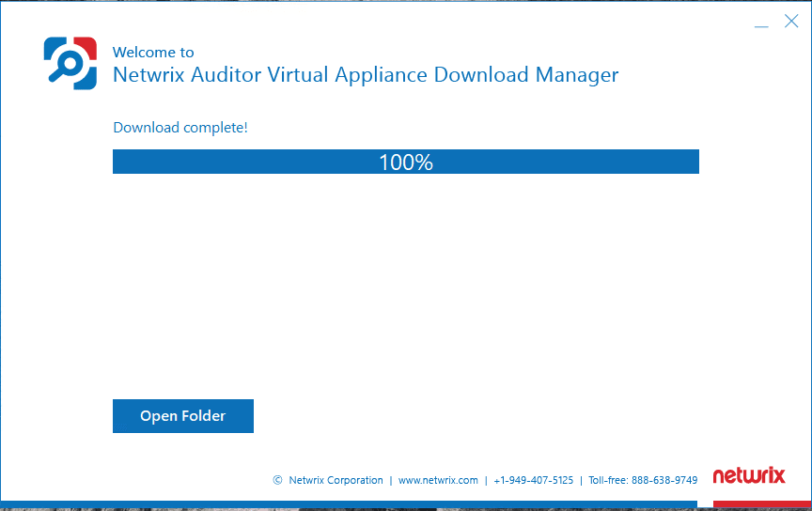Click the "Welcome to" heading text
Screen dimensions: 812x511
coord(153,53)
